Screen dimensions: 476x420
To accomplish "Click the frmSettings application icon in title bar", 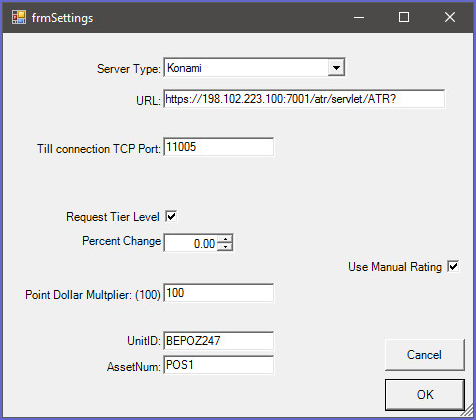I will point(19,17).
